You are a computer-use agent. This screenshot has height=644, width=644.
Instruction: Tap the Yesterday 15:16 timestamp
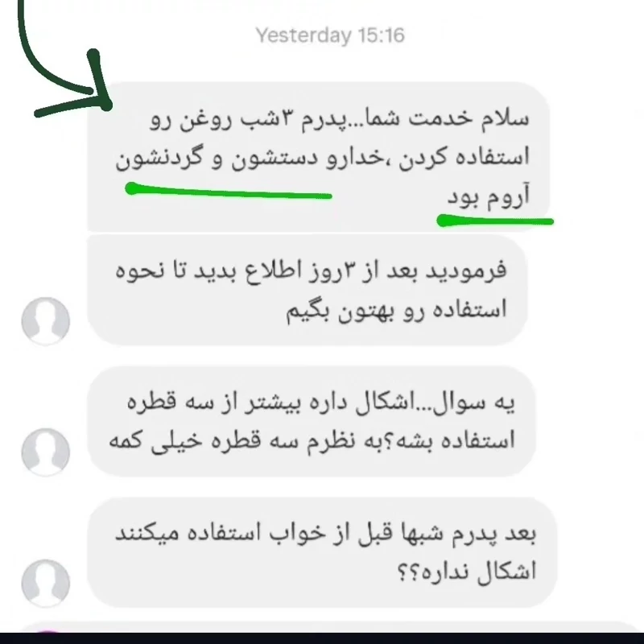point(330,35)
